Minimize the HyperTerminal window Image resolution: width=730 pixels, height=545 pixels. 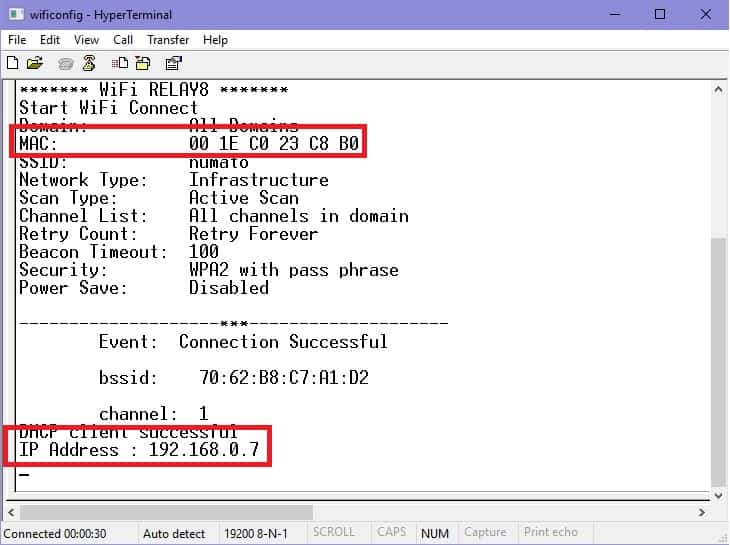(x=615, y=14)
